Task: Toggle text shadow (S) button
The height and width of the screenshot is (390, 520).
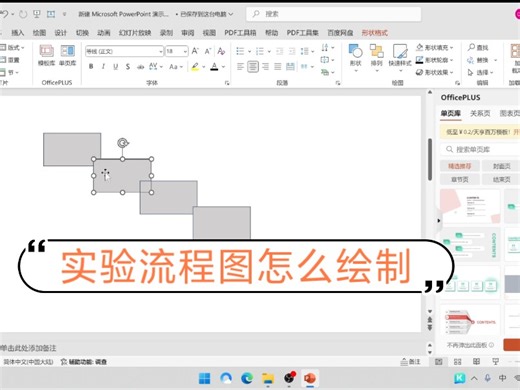Action: [128, 67]
